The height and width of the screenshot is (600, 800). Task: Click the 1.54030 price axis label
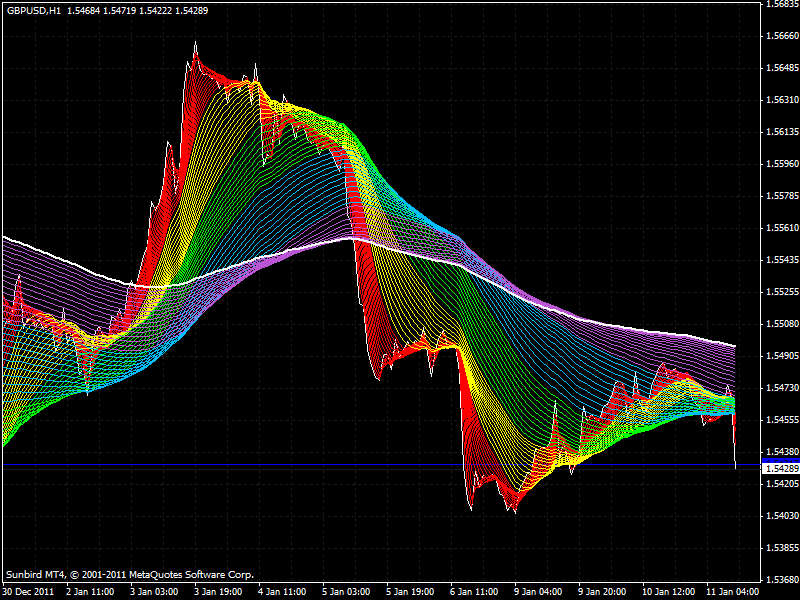click(x=780, y=516)
